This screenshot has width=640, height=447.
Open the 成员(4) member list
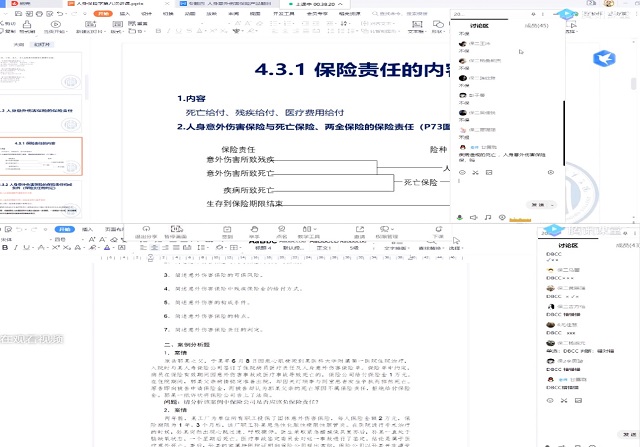click(623, 244)
